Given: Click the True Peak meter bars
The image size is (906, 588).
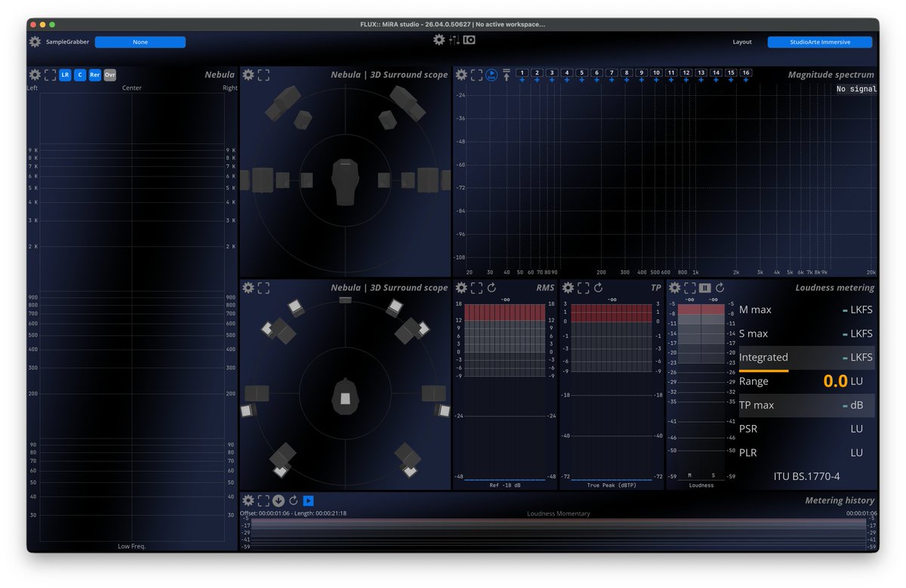Looking at the screenshot, I should [x=611, y=392].
